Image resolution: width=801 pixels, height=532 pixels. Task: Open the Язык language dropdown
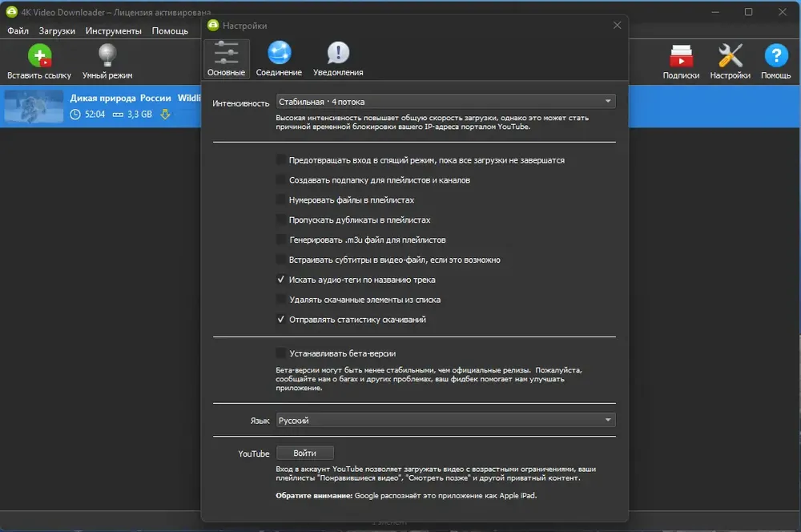tap(445, 420)
